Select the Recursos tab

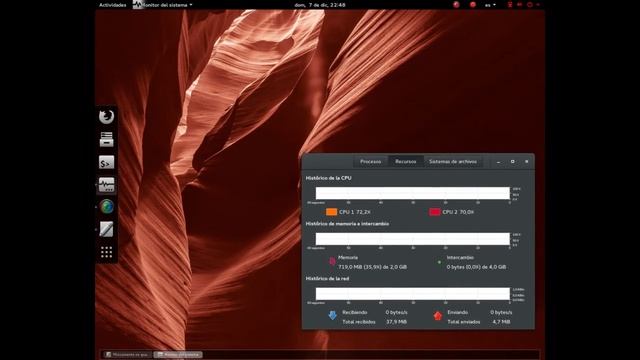click(406, 162)
